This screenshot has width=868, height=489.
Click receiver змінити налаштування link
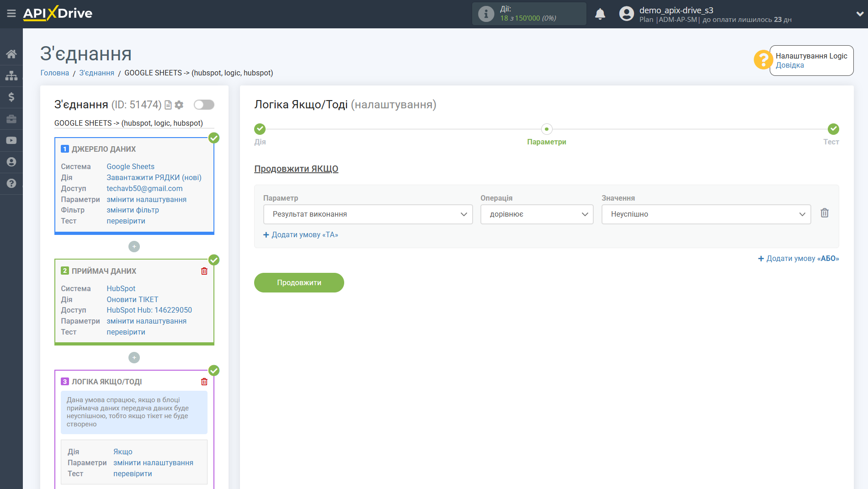pos(146,321)
